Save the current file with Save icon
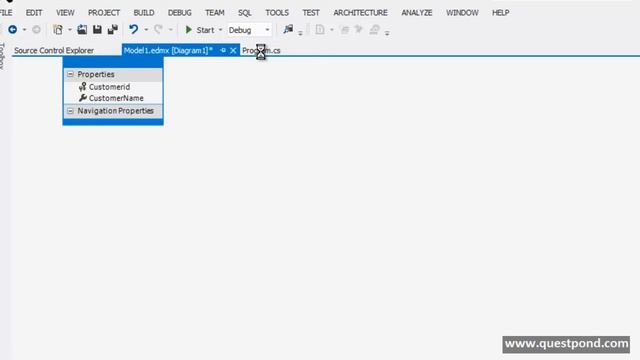Screen dimensions: 640x360 pos(97,30)
